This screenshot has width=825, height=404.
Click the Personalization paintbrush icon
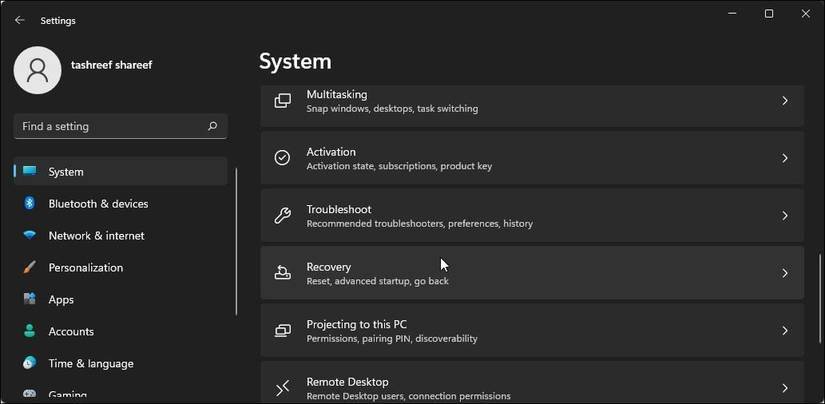pyautogui.click(x=30, y=268)
